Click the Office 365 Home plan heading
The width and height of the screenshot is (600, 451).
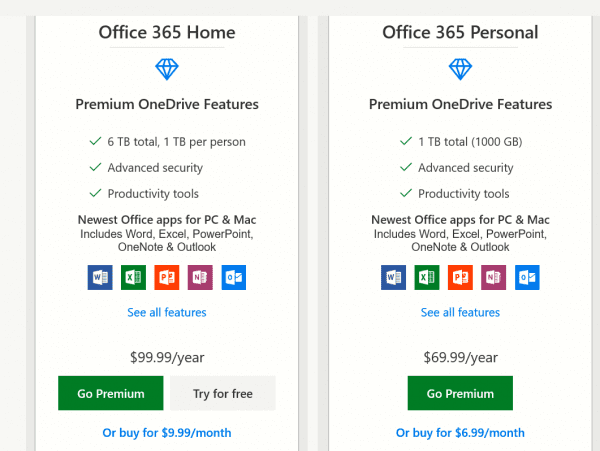(166, 32)
